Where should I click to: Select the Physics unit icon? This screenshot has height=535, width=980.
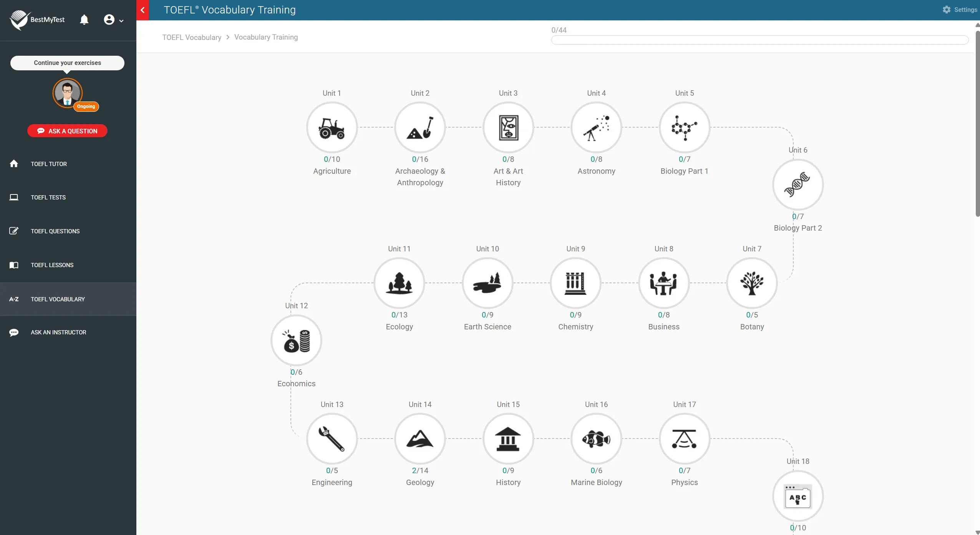click(x=685, y=439)
